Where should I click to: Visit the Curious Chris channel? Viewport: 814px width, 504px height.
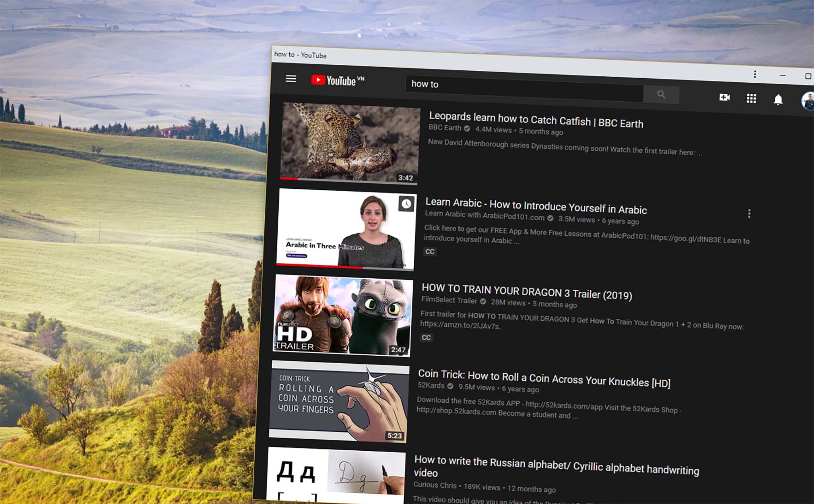click(435, 485)
